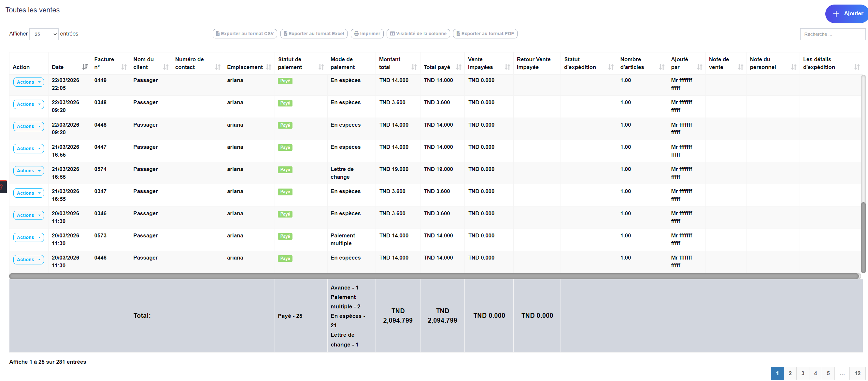Viewport: 868px width, 381px height.
Task: Open the Actions dropdown for invoice 0449
Action: 28,82
